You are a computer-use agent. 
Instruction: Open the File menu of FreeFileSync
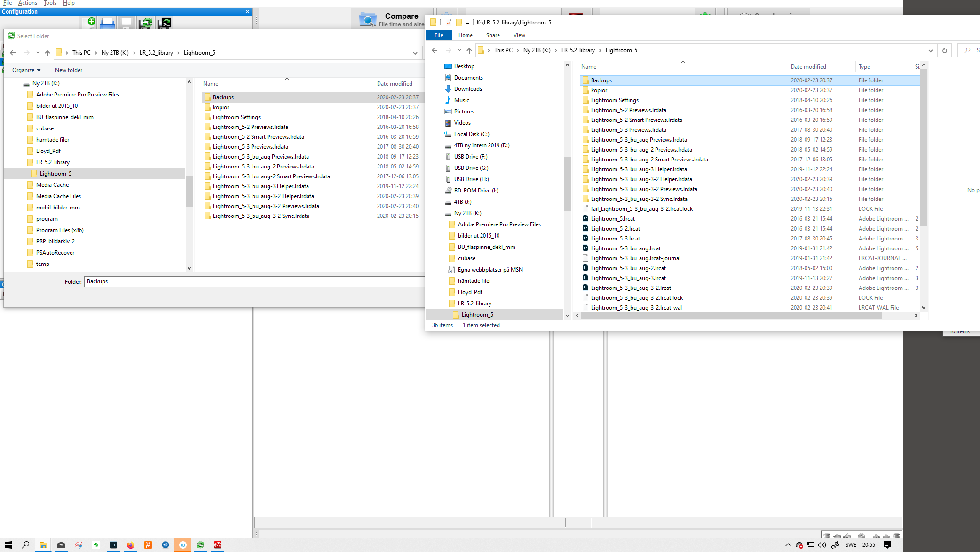[x=8, y=3]
